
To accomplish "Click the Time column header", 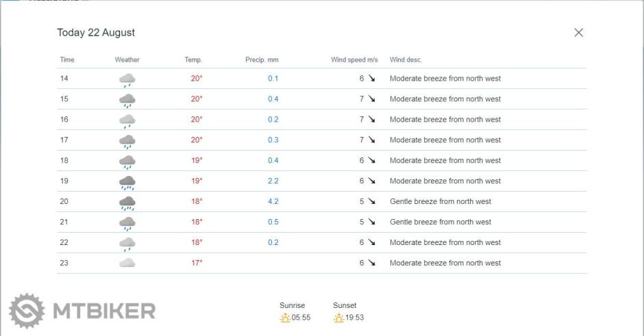I will 67,60.
